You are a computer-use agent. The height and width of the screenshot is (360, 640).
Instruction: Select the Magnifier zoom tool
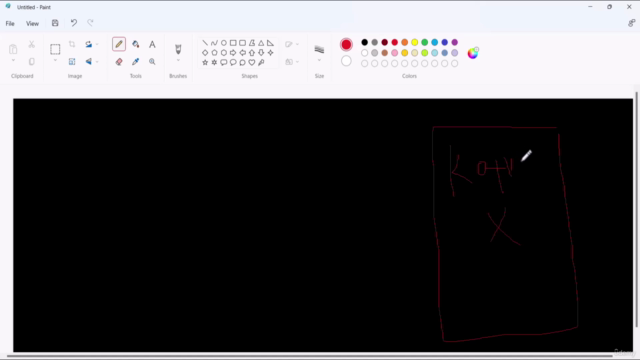click(152, 62)
